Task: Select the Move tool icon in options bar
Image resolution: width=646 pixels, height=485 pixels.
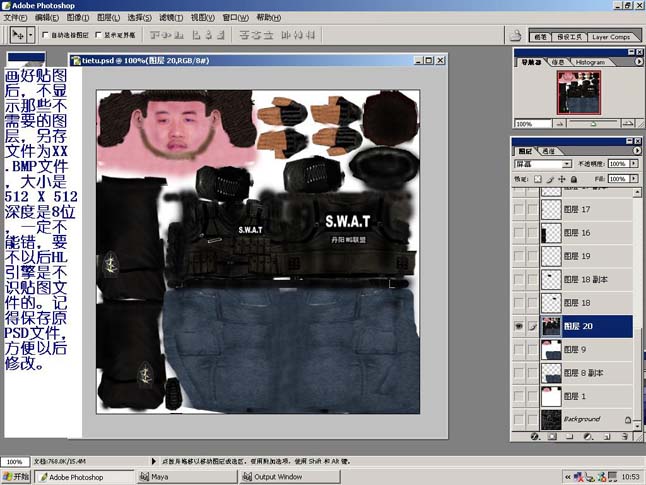Action: pyautogui.click(x=18, y=35)
